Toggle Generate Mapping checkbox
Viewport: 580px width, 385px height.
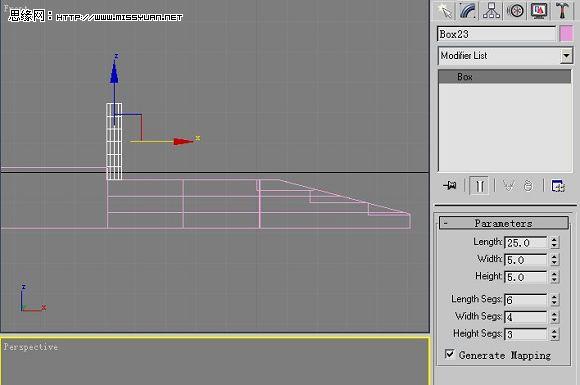[x=449, y=354]
